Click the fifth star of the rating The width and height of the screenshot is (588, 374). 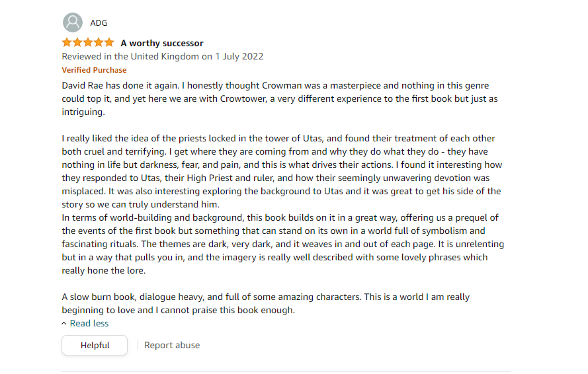tap(109, 43)
